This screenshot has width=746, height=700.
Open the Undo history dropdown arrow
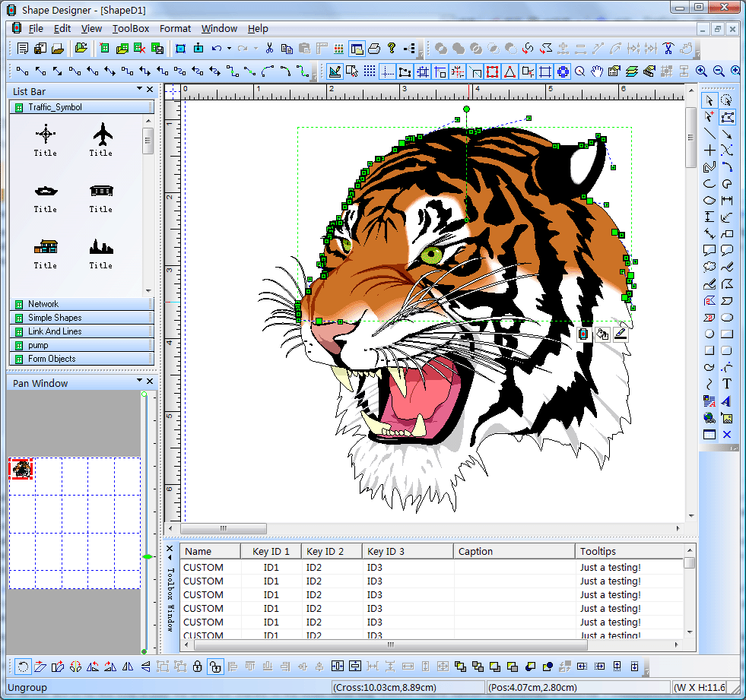[x=229, y=49]
